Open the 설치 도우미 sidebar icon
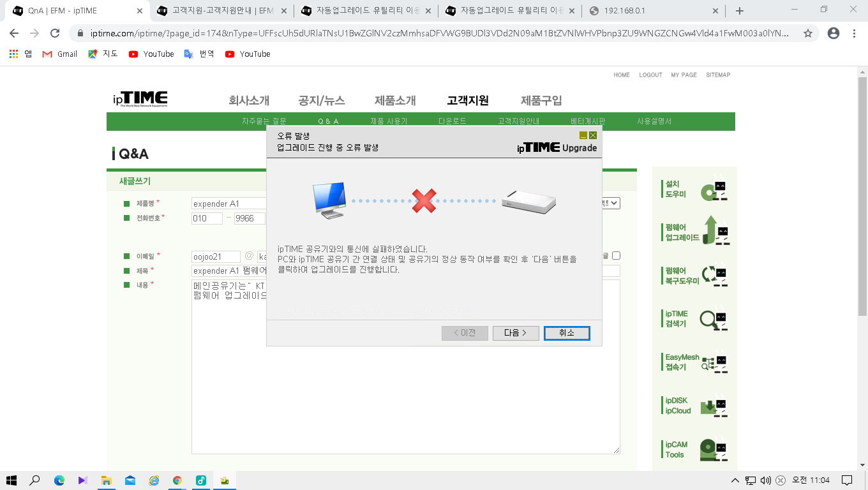This screenshot has height=490, width=868. pyautogui.click(x=696, y=189)
